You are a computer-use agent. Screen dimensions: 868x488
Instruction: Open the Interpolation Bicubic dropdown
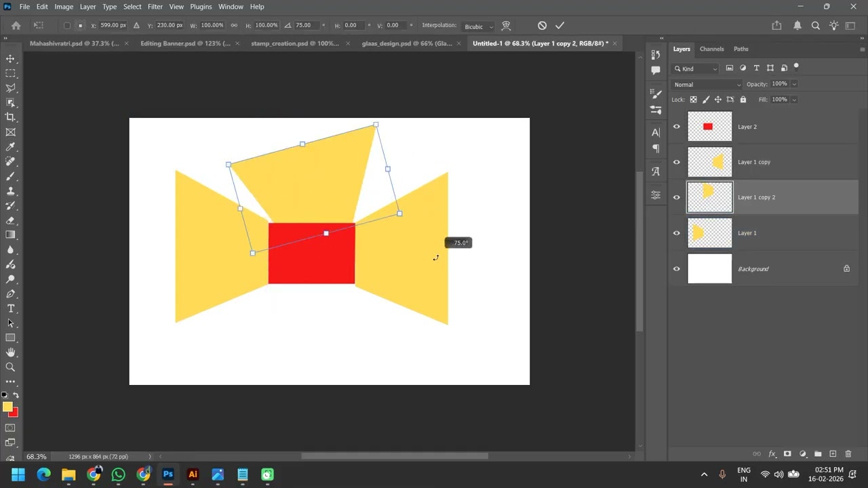click(479, 26)
